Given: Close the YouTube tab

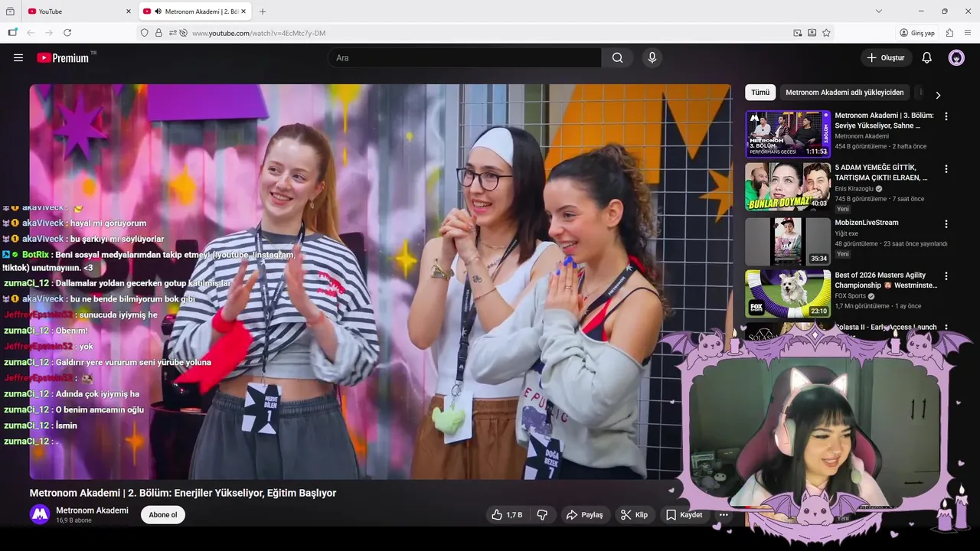Looking at the screenshot, I should (x=128, y=11).
